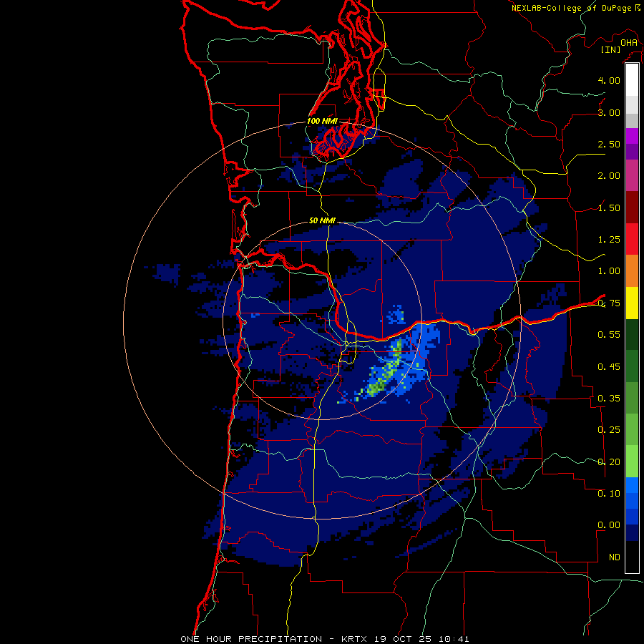Click the bright red 1.25 legend swatch
Screen dimensions: 644x644
click(x=632, y=239)
